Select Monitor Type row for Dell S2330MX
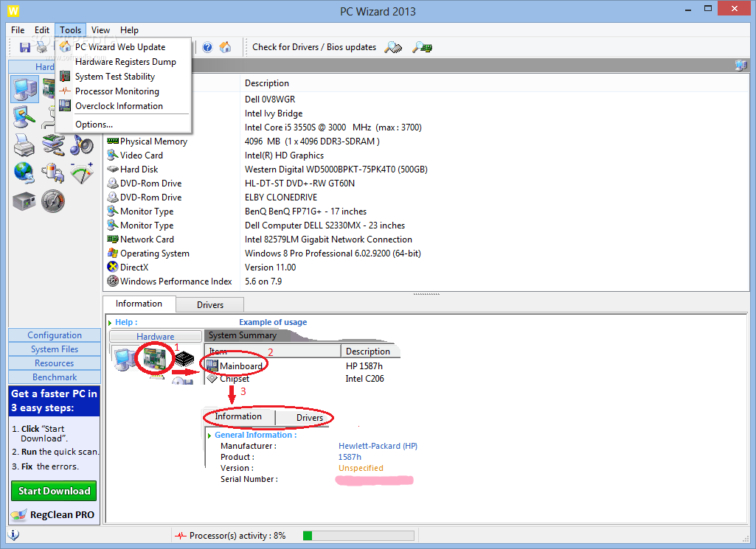Screen dimensions: 756x549 426,225
